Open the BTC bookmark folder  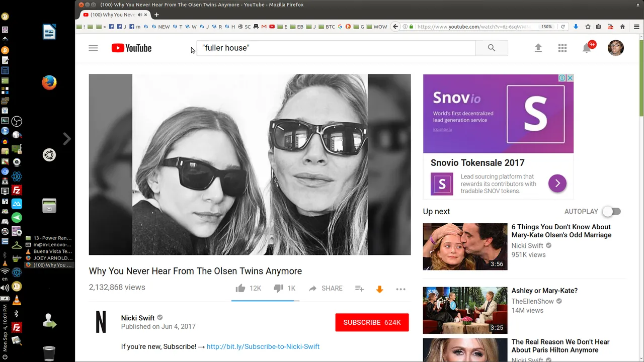point(327,27)
